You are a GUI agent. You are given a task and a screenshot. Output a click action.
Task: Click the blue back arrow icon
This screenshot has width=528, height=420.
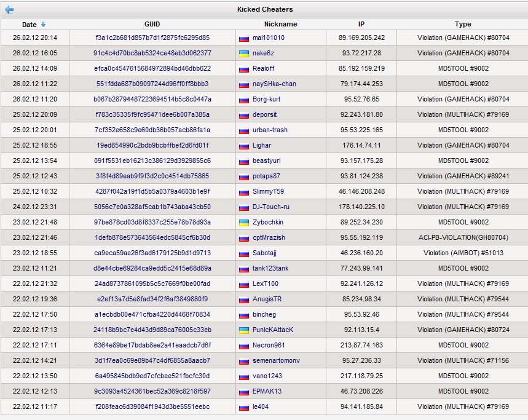click(x=9, y=9)
